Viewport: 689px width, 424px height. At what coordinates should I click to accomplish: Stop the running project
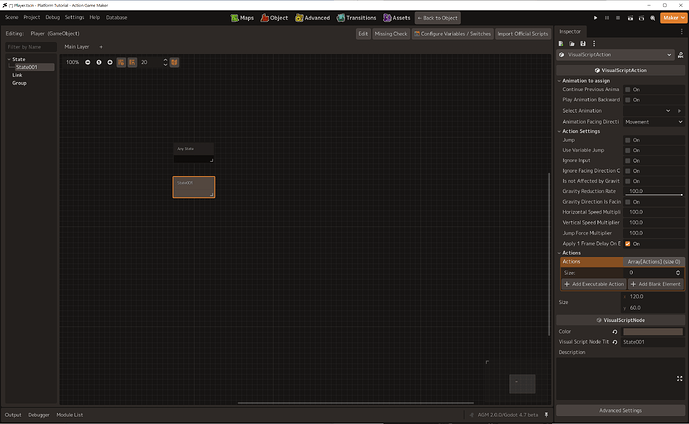tap(618, 18)
